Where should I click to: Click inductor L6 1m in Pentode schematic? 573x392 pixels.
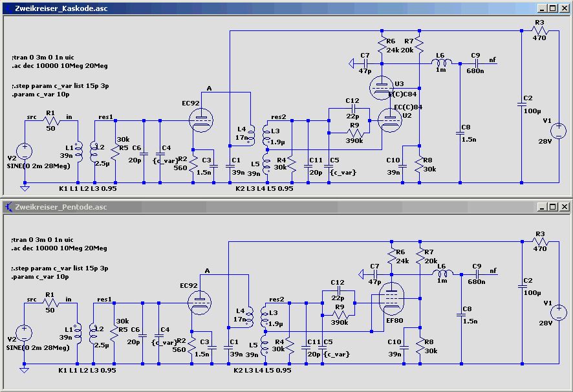(x=442, y=274)
